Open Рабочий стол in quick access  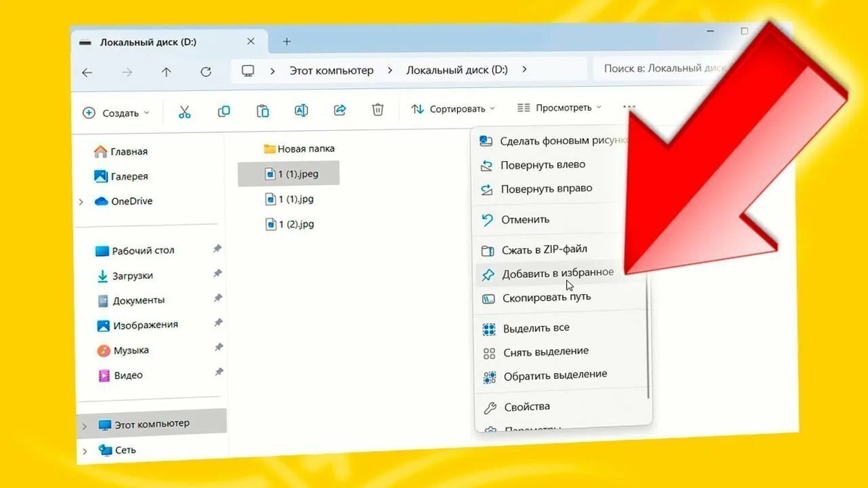tap(135, 251)
